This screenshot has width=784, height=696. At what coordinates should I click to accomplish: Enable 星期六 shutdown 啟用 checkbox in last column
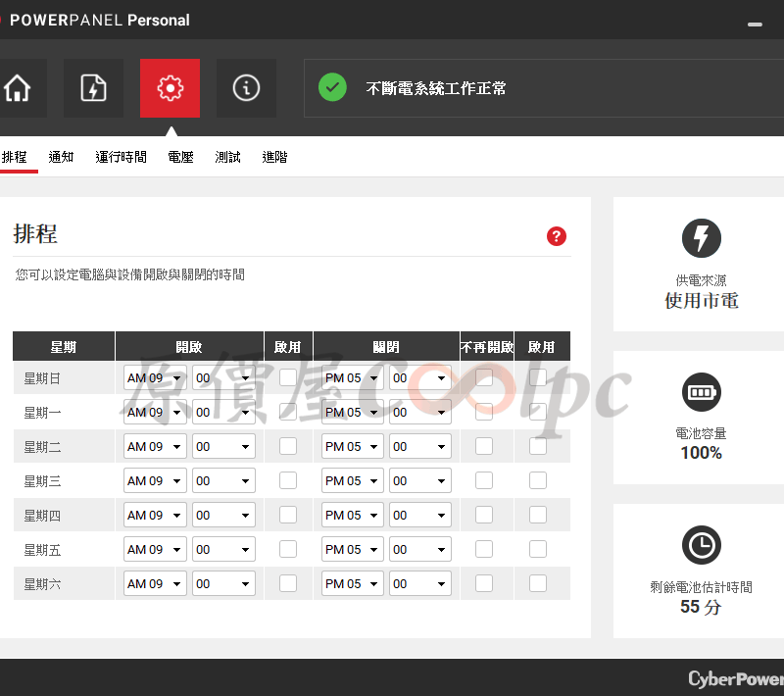pos(538,583)
